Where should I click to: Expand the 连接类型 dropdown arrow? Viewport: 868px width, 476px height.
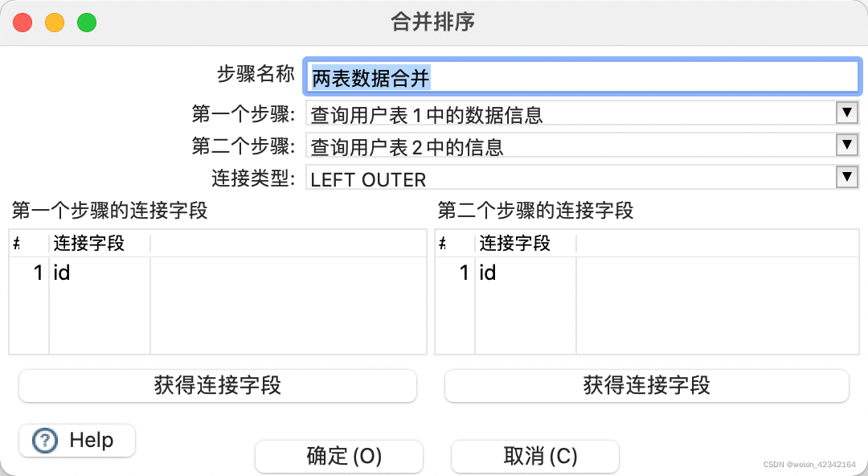click(x=846, y=178)
